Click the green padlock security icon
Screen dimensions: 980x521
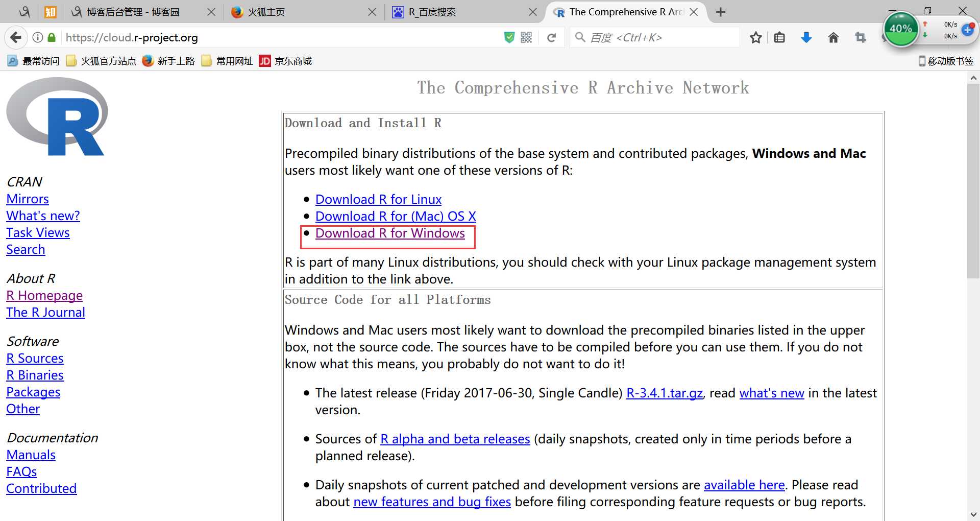click(x=52, y=37)
